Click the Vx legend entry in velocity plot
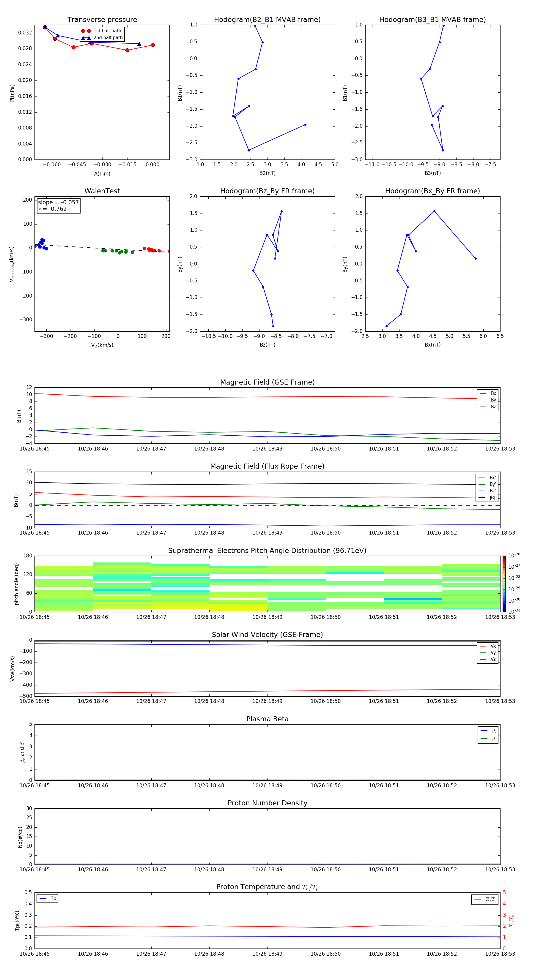Image resolution: width=535 pixels, height=980 pixels. pos(488,646)
